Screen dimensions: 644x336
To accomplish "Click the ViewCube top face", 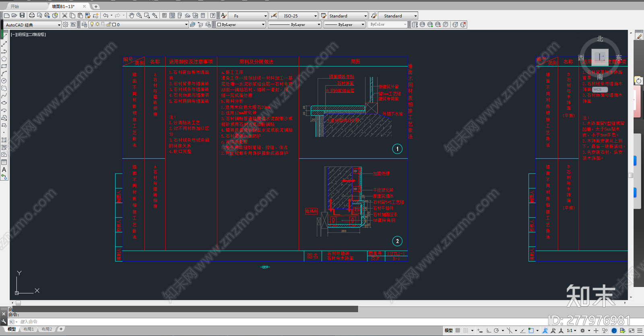I will (x=600, y=56).
